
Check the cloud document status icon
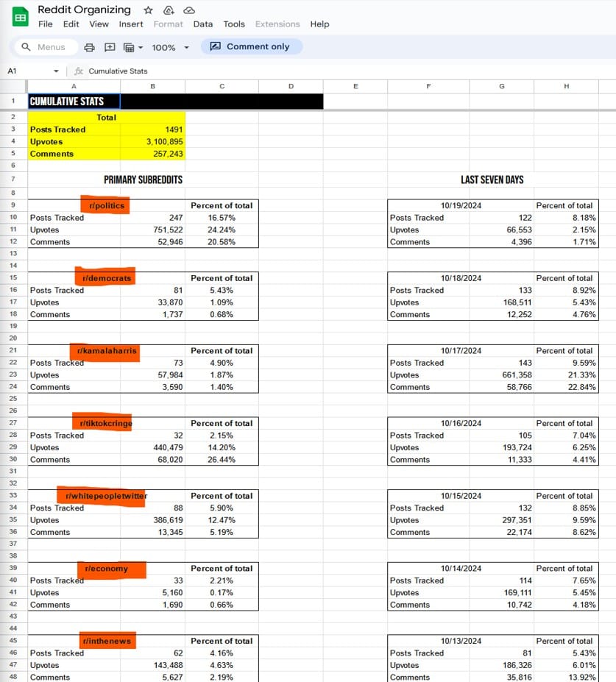tap(189, 10)
